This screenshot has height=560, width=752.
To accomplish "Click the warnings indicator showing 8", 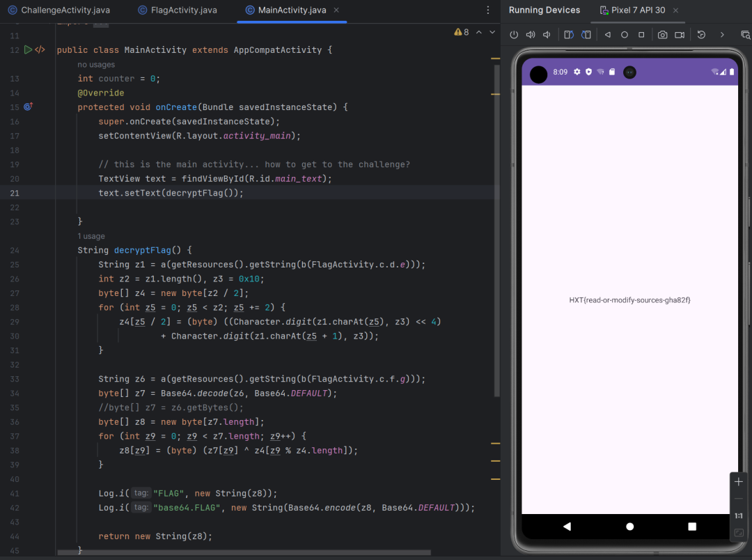I will 462,32.
